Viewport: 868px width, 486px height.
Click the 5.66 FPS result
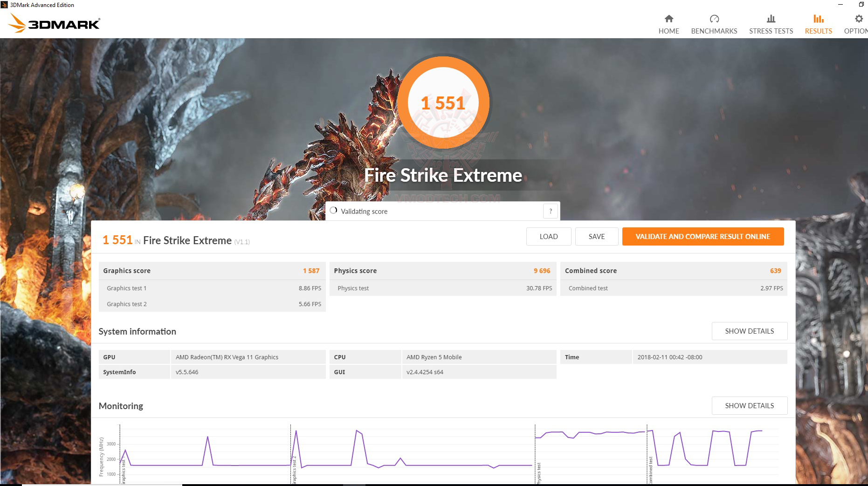pyautogui.click(x=310, y=304)
